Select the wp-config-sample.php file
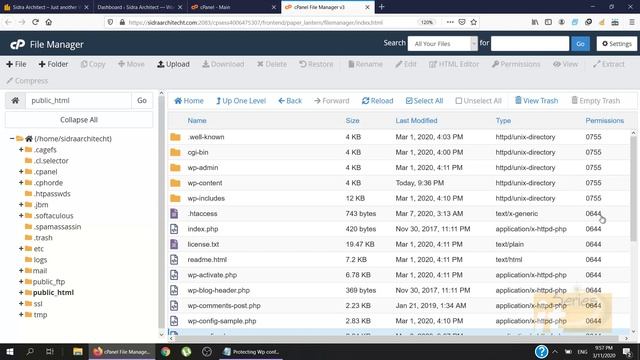This screenshot has height=360, width=640. (222, 321)
